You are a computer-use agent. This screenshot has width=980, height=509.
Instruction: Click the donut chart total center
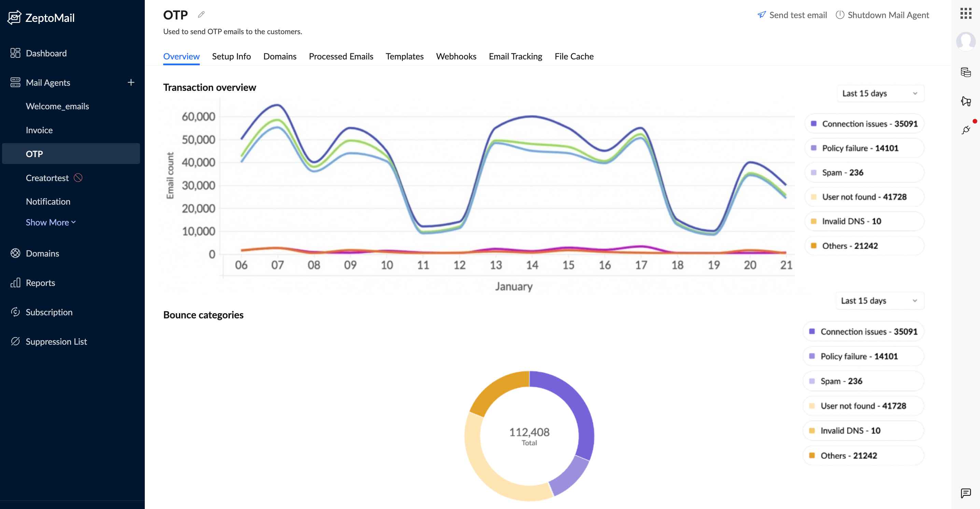click(528, 435)
